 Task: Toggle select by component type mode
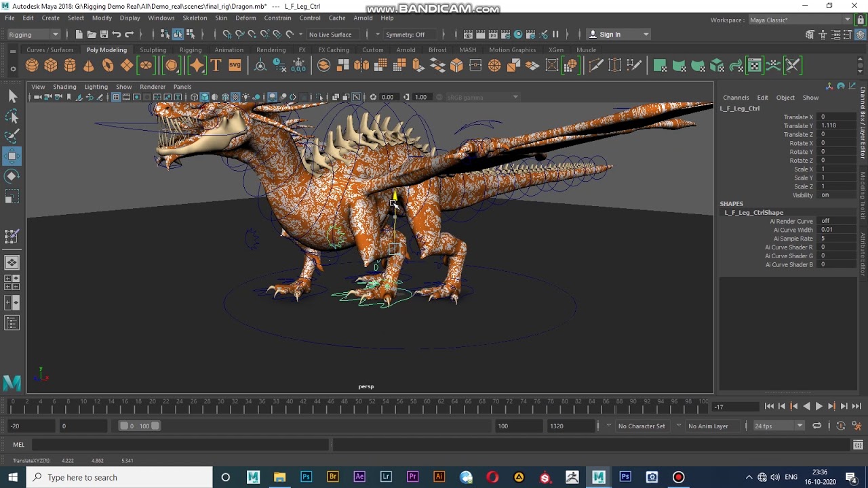191,35
